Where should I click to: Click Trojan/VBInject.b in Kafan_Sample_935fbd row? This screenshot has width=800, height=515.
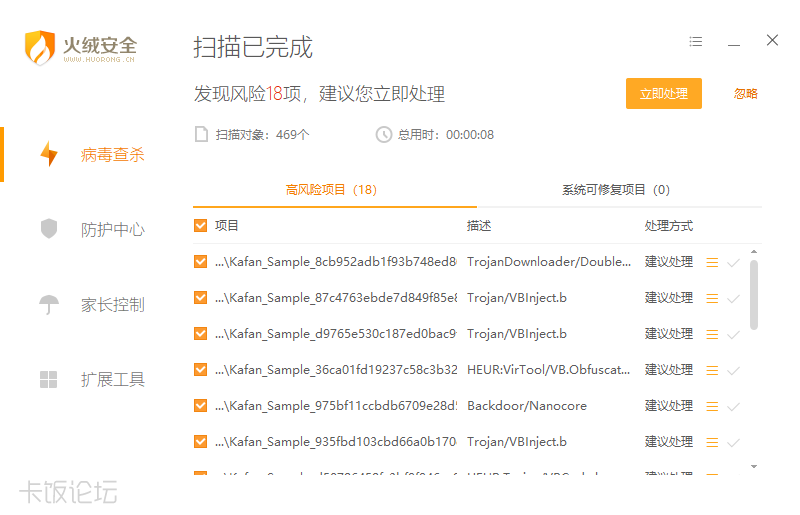[517, 442]
